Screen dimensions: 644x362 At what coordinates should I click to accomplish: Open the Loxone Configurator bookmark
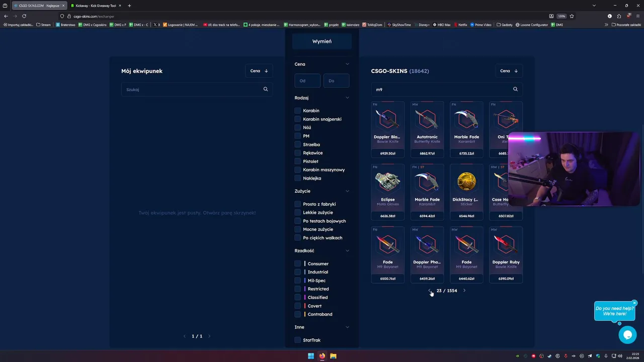[532, 25]
